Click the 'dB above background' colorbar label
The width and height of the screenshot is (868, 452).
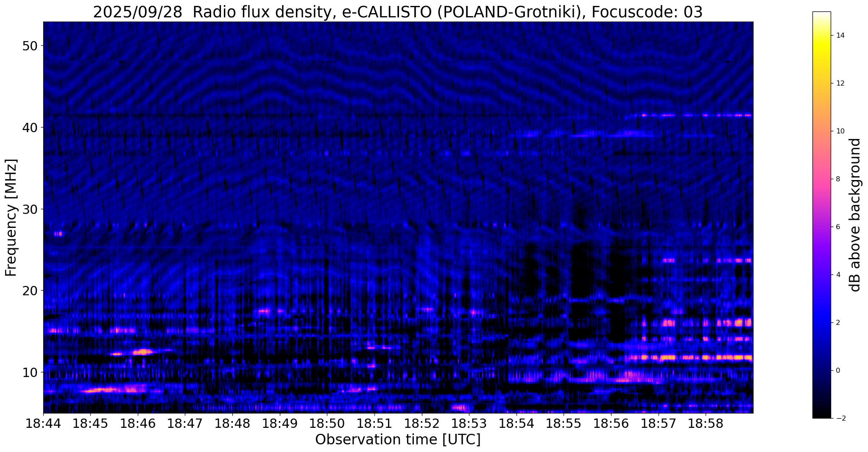pos(855,215)
